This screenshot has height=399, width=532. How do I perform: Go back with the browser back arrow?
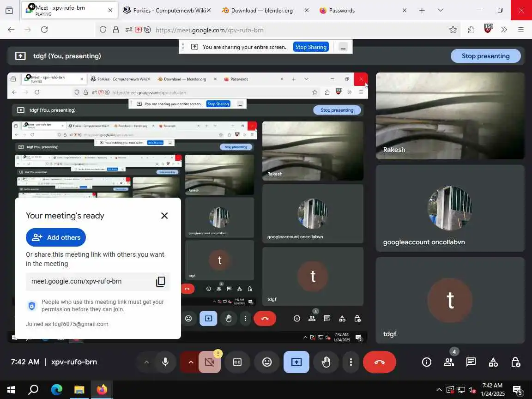point(11,30)
